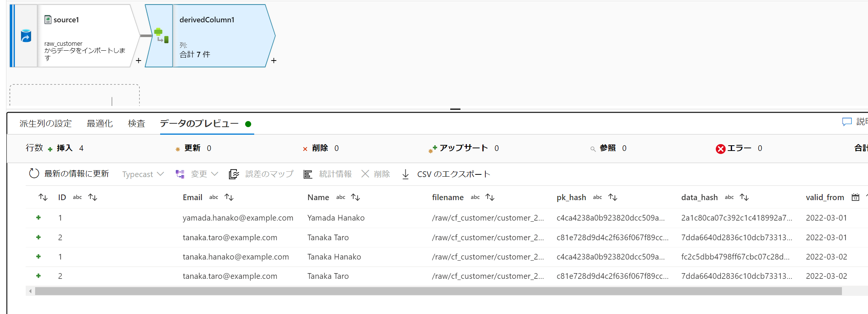This screenshot has height=314, width=868.
Task: Sort by the Email column arrows
Action: 229,197
